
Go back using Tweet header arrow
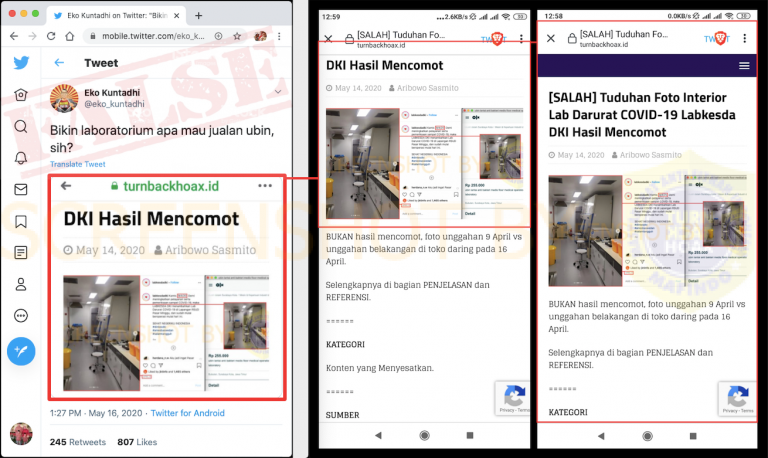tap(59, 63)
